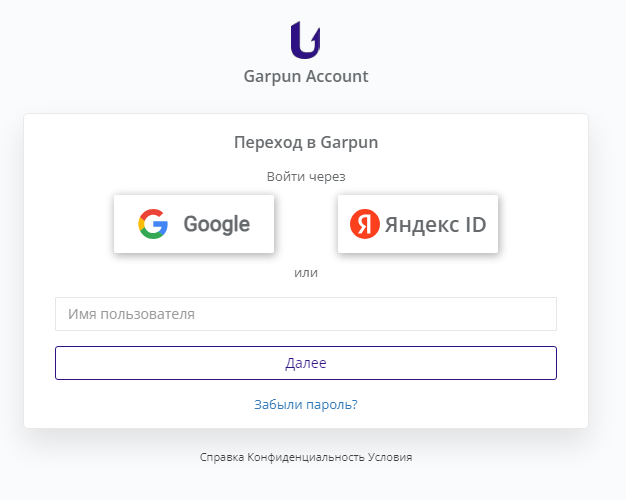The width and height of the screenshot is (626, 500).
Task: Click the Garpun Account title text
Action: pos(306,76)
